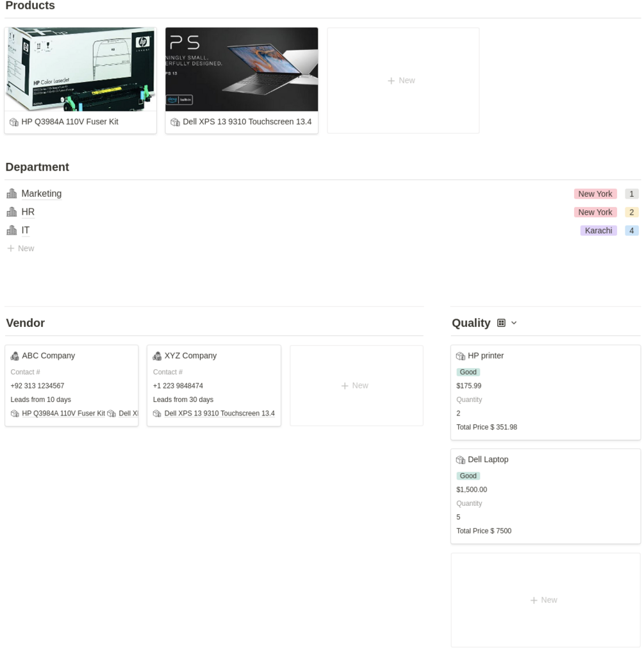644x652 pixels.
Task: Click the gallery view icon next to Quality
Action: (501, 323)
